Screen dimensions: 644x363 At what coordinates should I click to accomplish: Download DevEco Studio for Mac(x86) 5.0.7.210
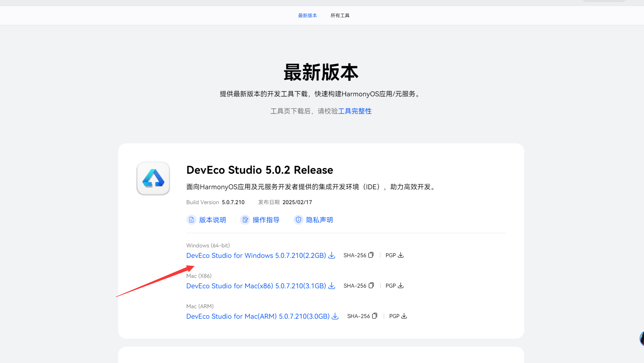click(256, 286)
